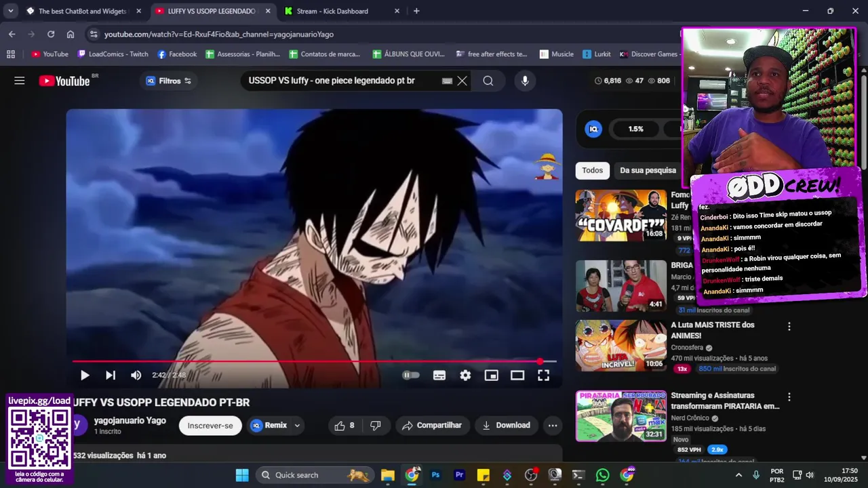Switch to theater mode

pyautogui.click(x=517, y=375)
